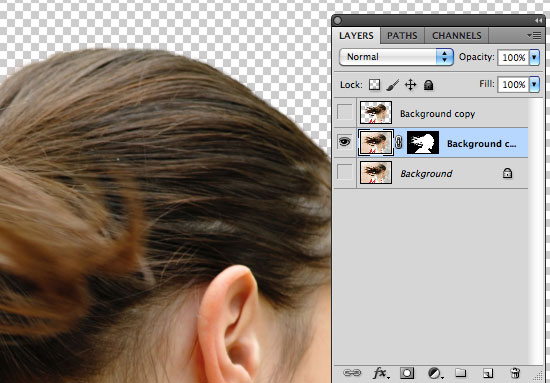Viewport: 550px width, 383px height.
Task: Select thumbnail of masked selected layer
Action: (x=376, y=142)
